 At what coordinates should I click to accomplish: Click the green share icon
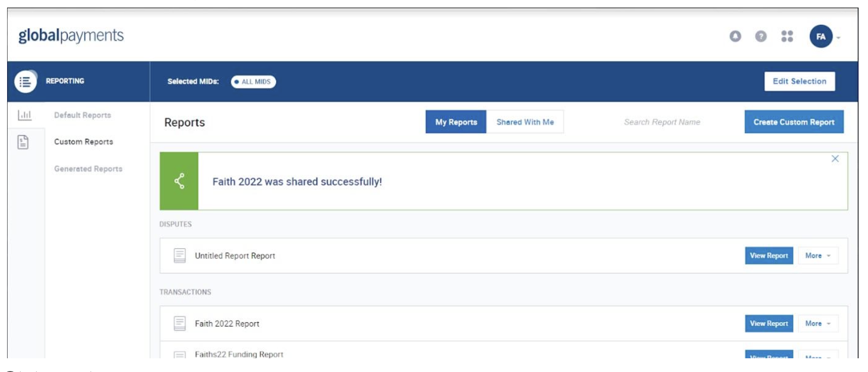[179, 181]
